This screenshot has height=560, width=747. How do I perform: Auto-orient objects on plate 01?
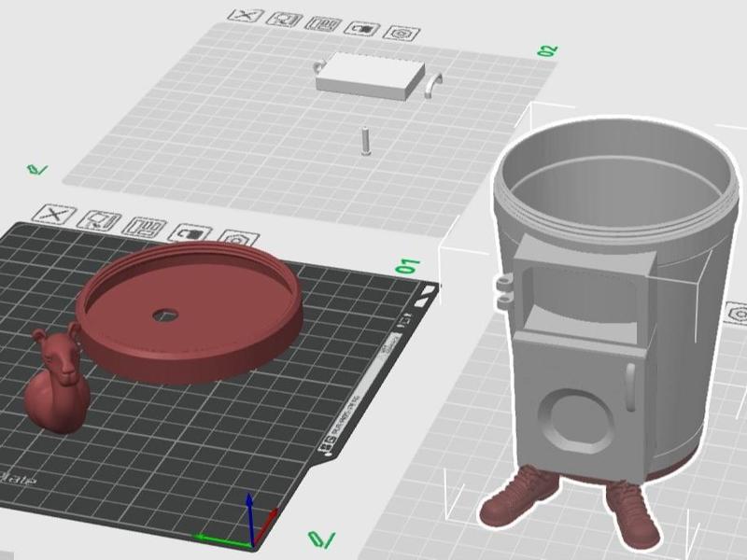99,221
